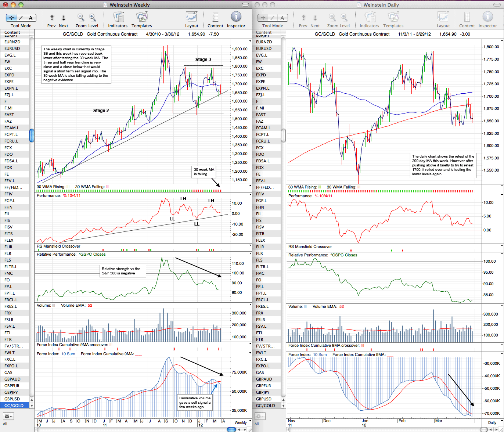Image resolution: width=504 pixels, height=432 pixels.
Task: Select GBPAUD in the Weinstein Daily symbol list
Action: (x=266, y=379)
